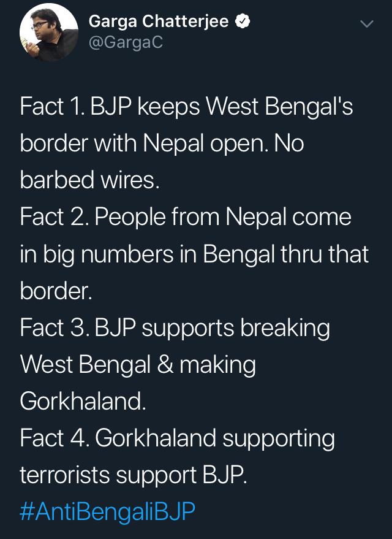Select the single word line "border."
This screenshot has height=539, width=392.
[x=56, y=291]
